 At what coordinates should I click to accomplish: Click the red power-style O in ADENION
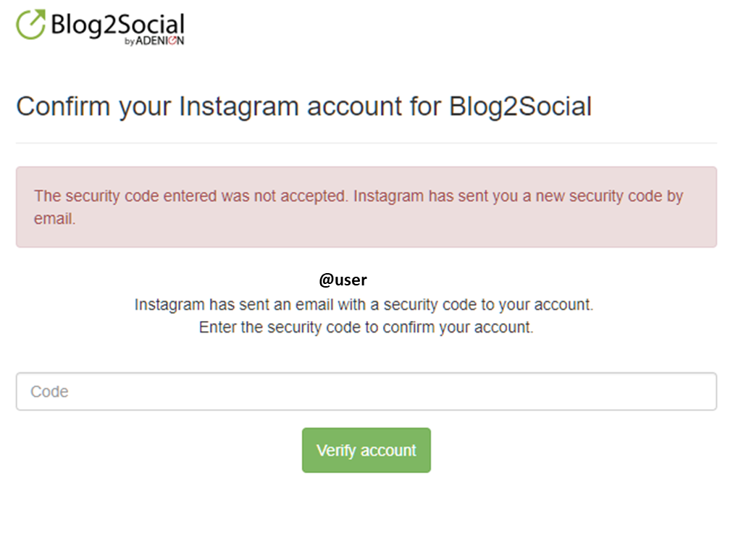coord(172,41)
